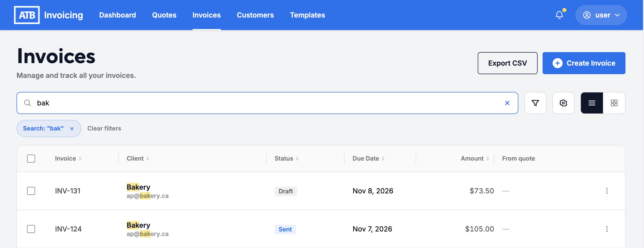
Task: Click the $105.00 amount
Action: [479, 229]
